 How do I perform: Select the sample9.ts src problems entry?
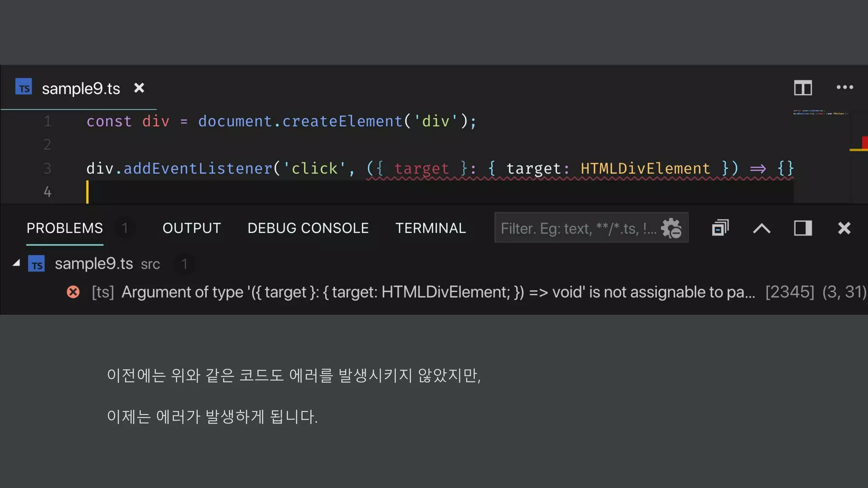pos(434,263)
